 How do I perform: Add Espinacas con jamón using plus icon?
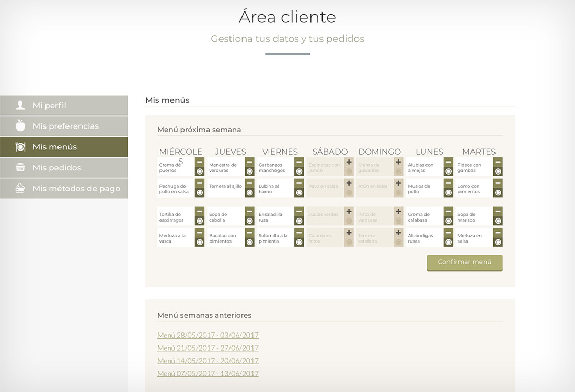point(349,162)
